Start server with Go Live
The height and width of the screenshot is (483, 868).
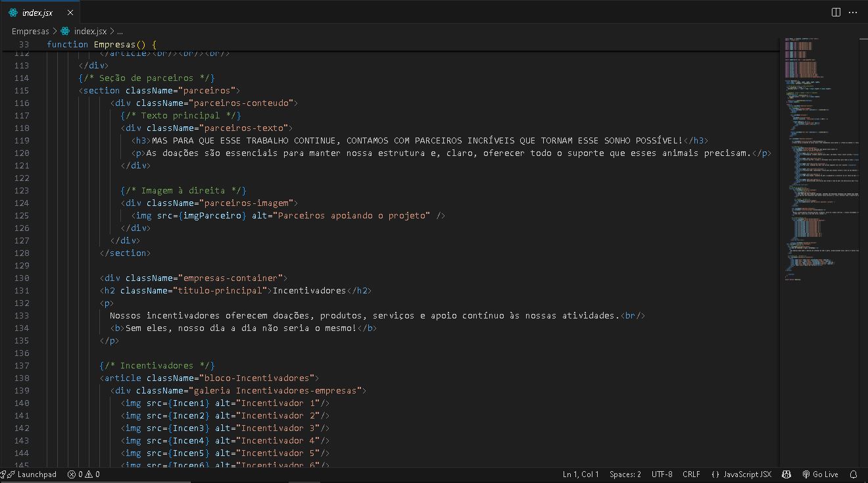tap(820, 474)
